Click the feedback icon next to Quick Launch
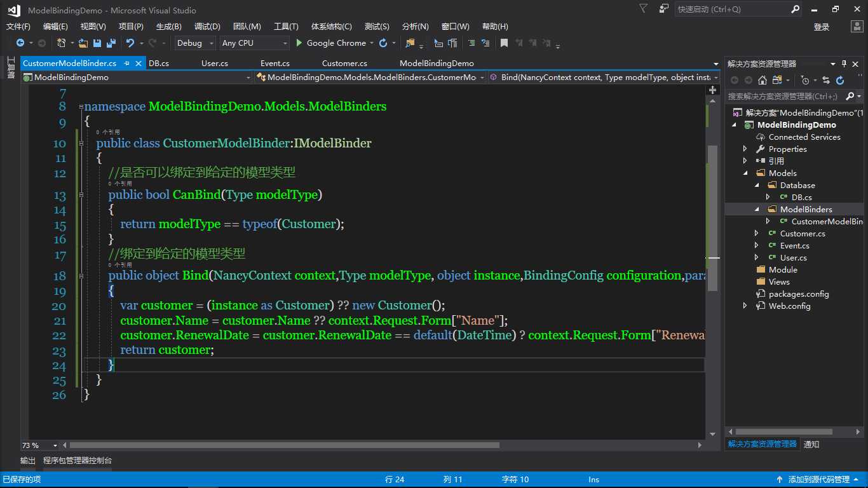Viewport: 868px width, 488px height. [664, 9]
